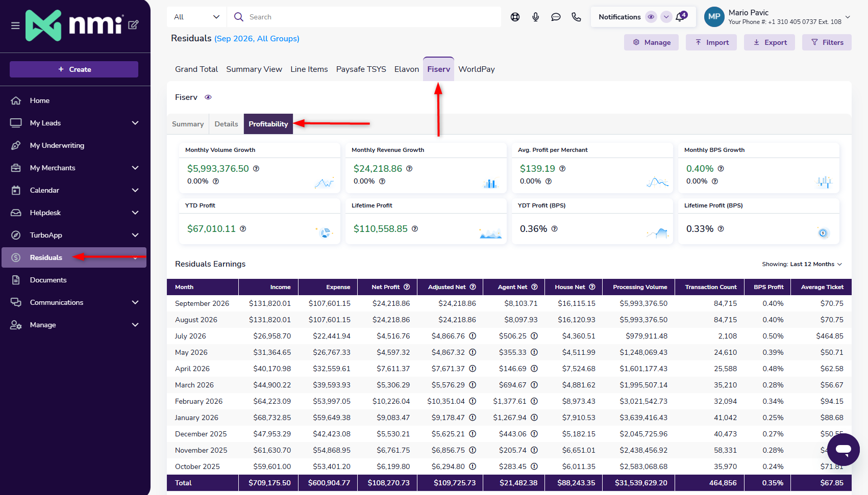This screenshot has height=495, width=868.
Task: Click the microphone icon
Action: (x=535, y=17)
